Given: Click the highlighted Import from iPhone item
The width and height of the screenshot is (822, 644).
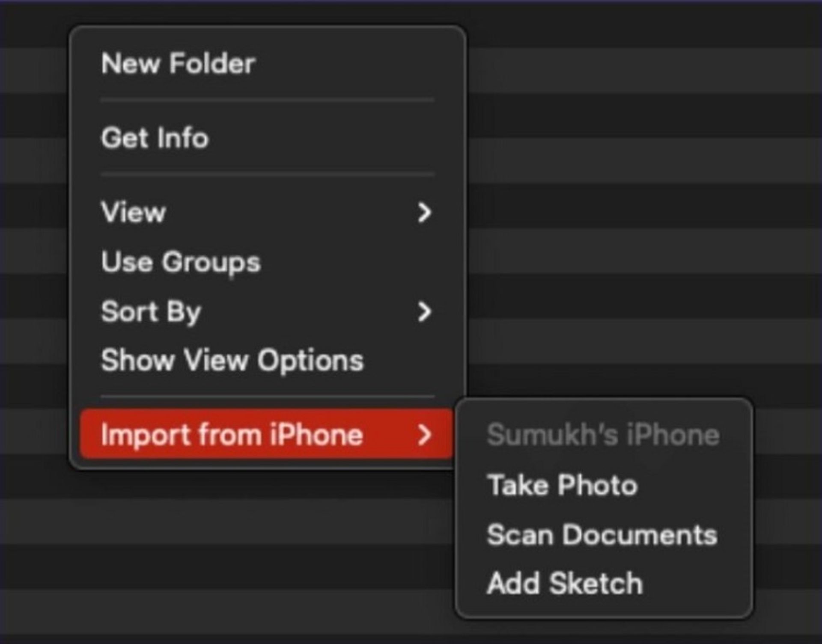Looking at the screenshot, I should click(x=232, y=435).
